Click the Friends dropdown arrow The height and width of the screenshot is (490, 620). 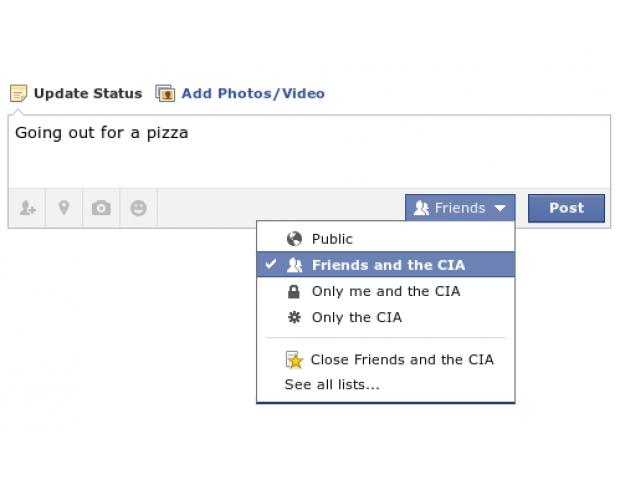(500, 208)
